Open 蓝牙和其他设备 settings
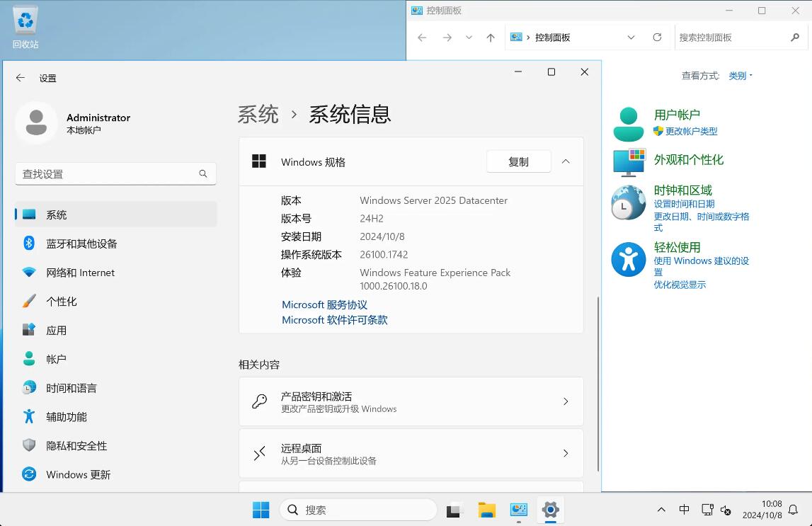This screenshot has width=812, height=526. point(115,244)
